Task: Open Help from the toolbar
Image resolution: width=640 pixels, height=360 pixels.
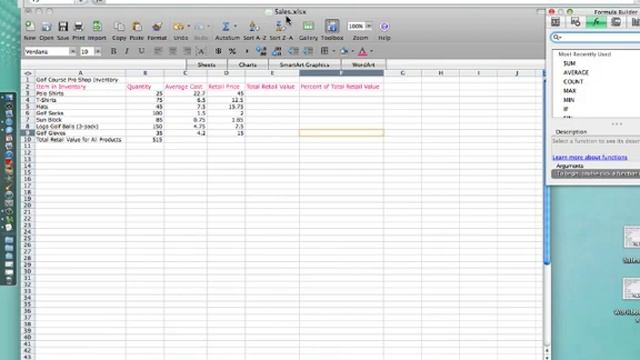Action: coord(384,27)
